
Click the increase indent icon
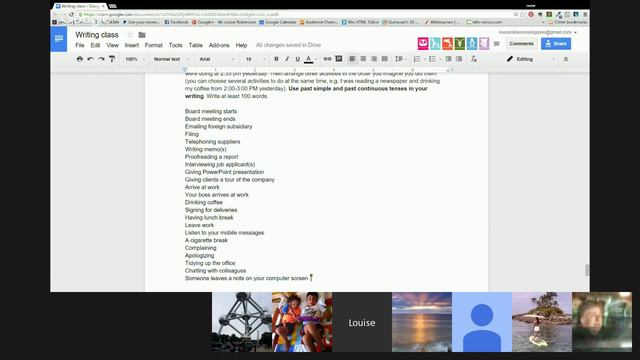click(x=459, y=59)
